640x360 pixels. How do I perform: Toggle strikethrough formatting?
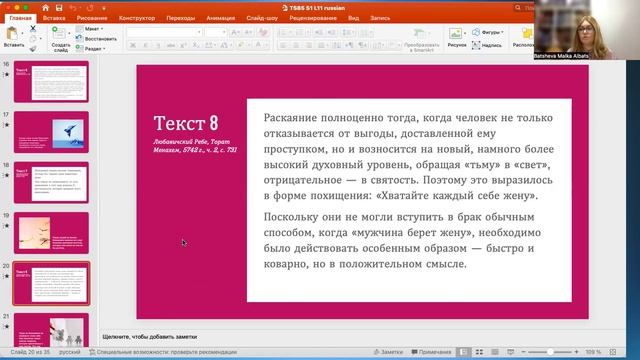pyautogui.click(x=171, y=45)
